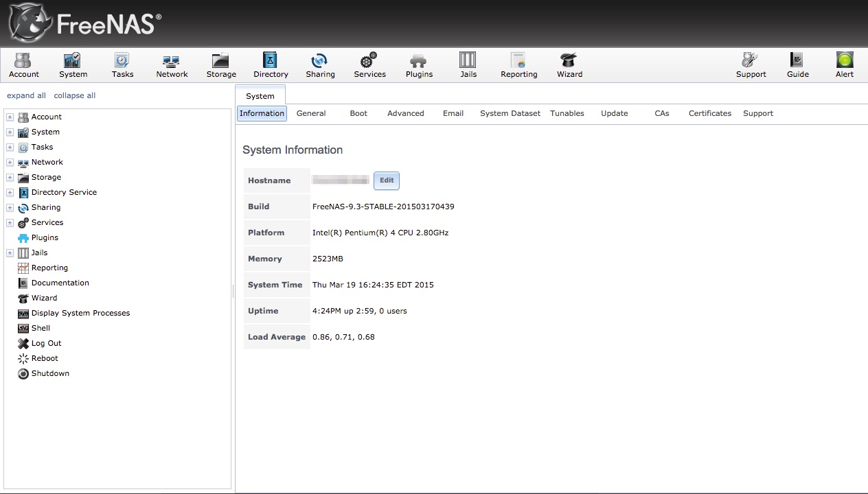Open the Plugins section from the toolbar

point(418,65)
